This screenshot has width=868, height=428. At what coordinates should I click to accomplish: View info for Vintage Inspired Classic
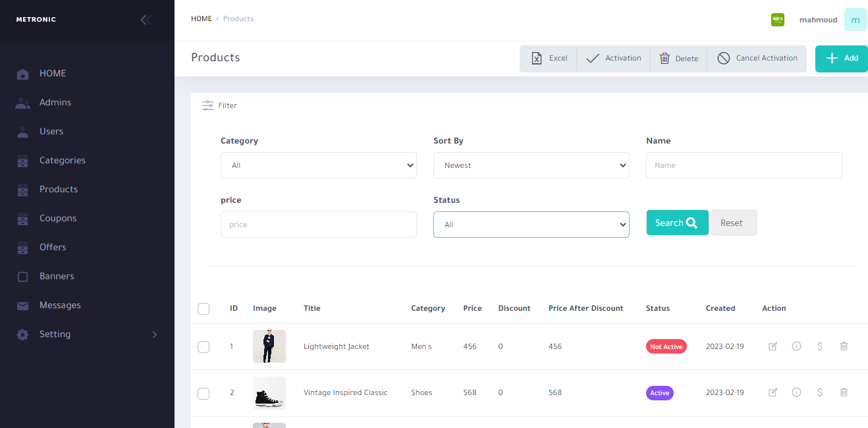[x=796, y=392]
